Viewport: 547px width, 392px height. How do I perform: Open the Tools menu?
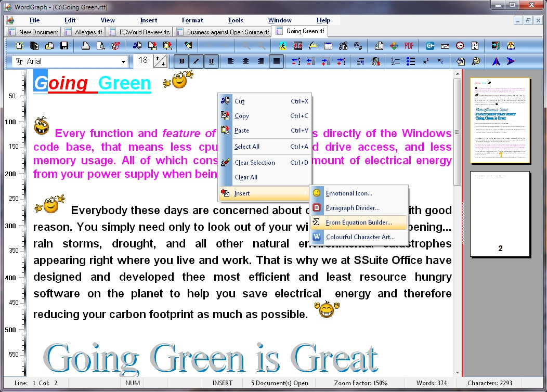point(236,20)
